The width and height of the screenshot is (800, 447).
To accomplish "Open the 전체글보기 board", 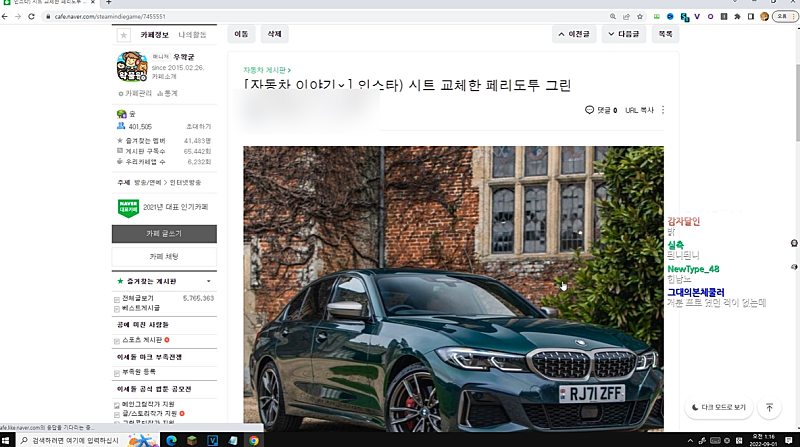I will click(138, 298).
